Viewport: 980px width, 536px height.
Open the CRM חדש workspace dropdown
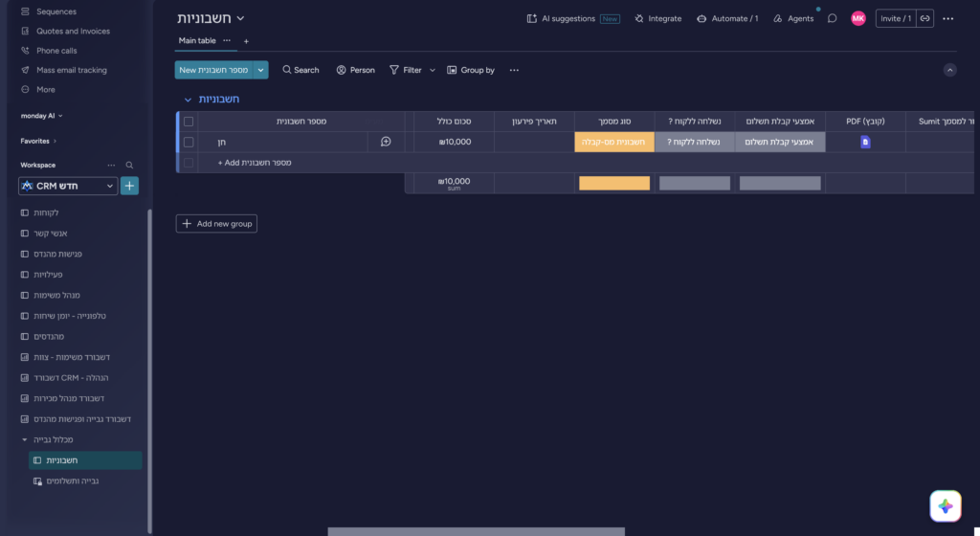coord(68,186)
